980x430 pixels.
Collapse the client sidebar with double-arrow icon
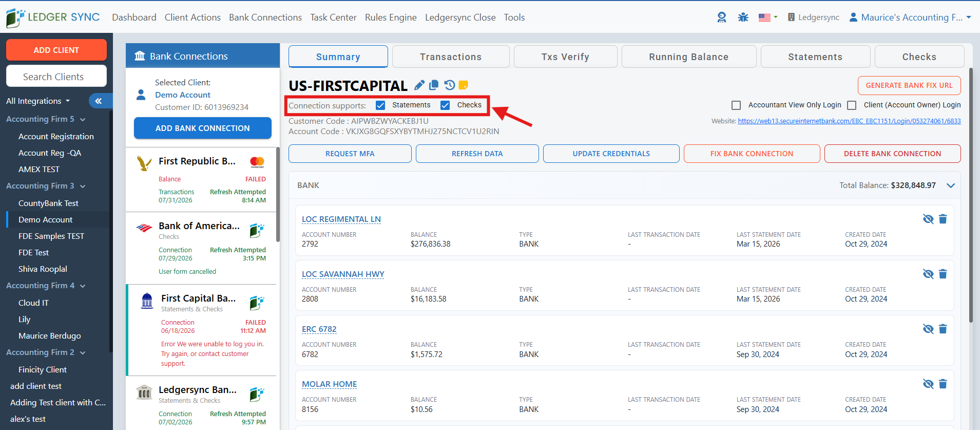point(99,101)
